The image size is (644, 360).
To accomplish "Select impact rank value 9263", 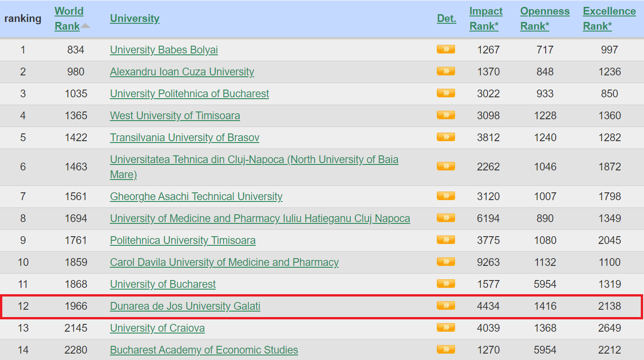I will pos(488,262).
